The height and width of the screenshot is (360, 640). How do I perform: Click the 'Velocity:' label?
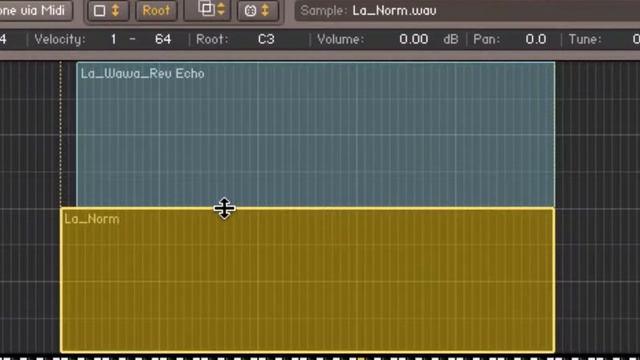tap(60, 39)
